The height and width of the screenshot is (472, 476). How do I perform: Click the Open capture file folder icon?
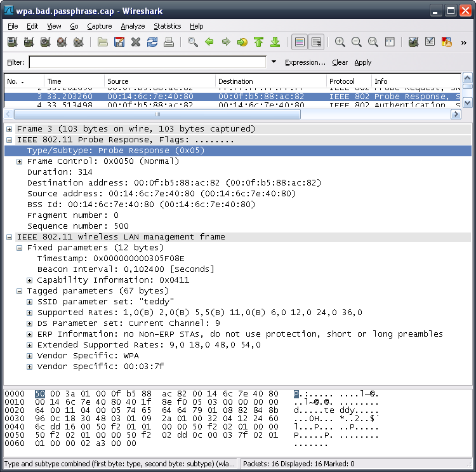102,43
